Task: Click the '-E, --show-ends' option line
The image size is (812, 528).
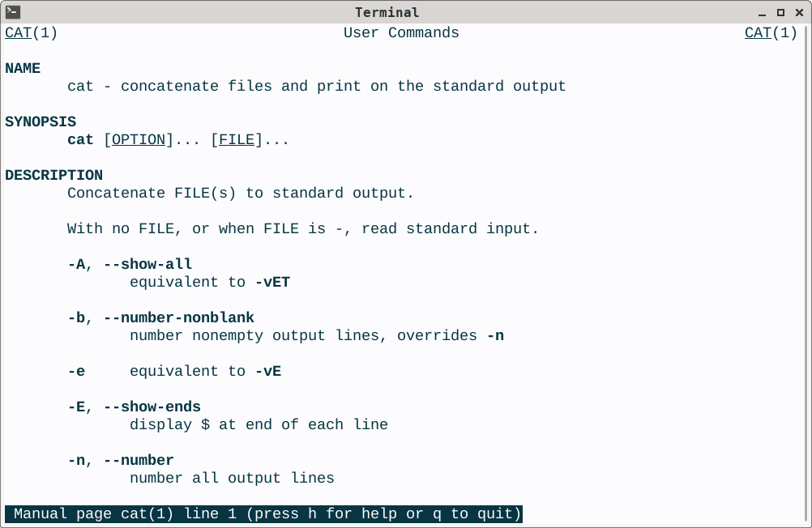Action: coord(135,407)
